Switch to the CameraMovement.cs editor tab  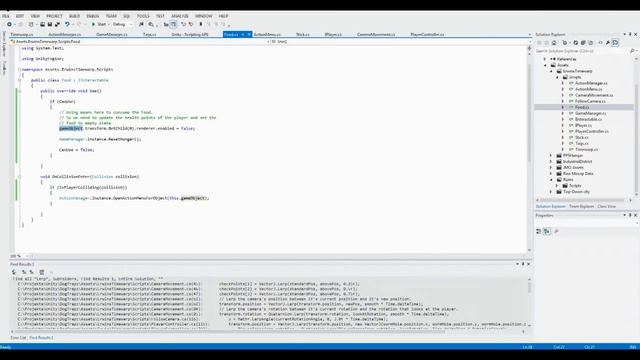coord(376,35)
